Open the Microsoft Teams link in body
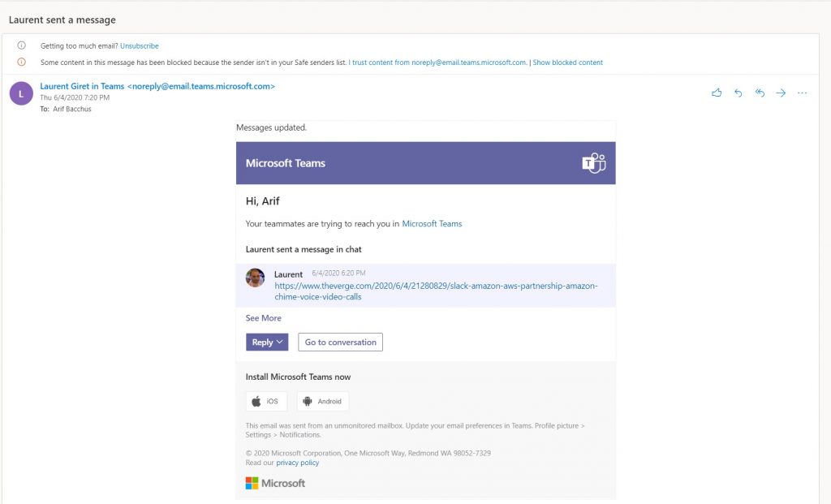 (x=432, y=224)
